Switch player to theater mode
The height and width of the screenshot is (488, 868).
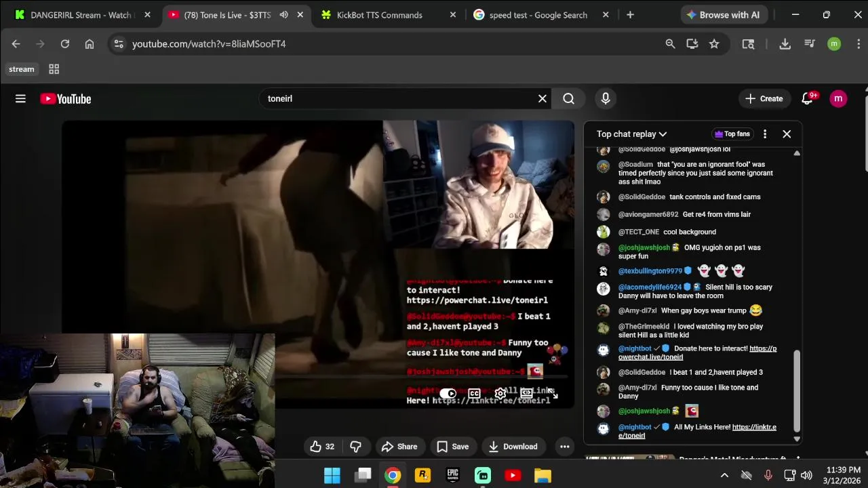[526, 394]
